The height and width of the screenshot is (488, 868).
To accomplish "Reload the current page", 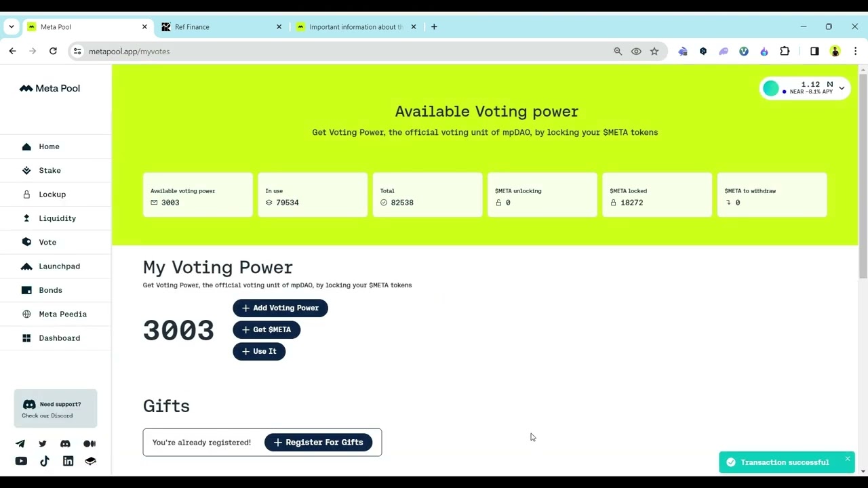I will [53, 52].
